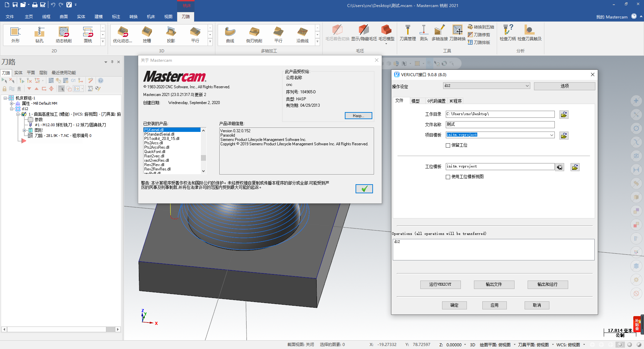Choose the 钻孔 drill toolpath icon
Image resolution: width=644 pixels, height=349 pixels.
(40, 35)
